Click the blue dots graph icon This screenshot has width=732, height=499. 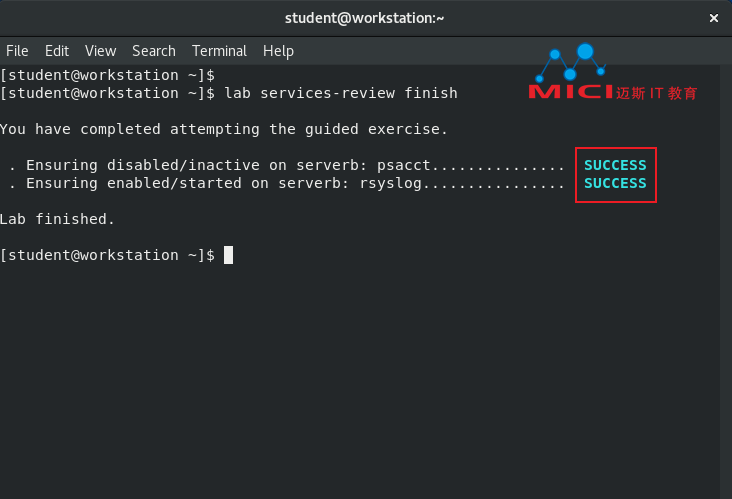pyautogui.click(x=571, y=63)
